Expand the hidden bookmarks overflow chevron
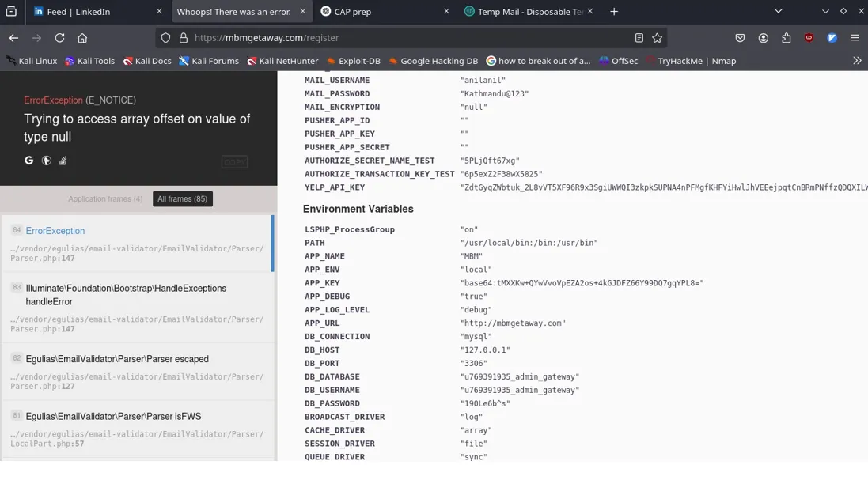Screen dimensions: 868x480 [856, 61]
